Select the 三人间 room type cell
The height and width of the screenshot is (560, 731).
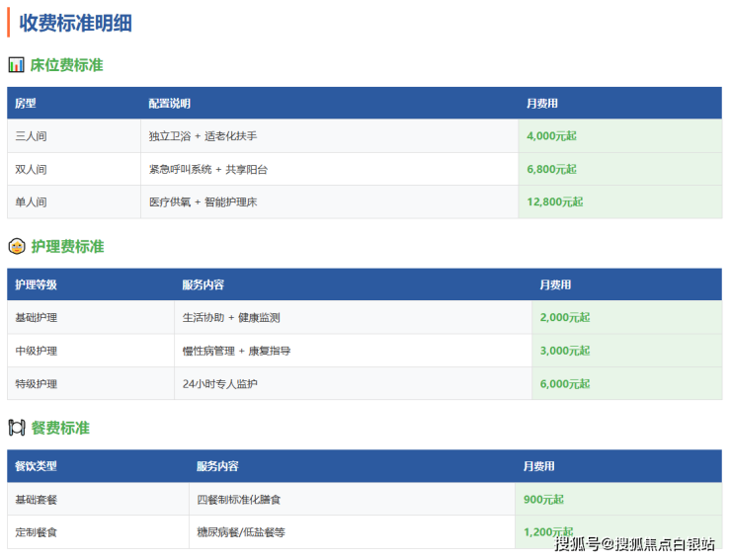74,136
